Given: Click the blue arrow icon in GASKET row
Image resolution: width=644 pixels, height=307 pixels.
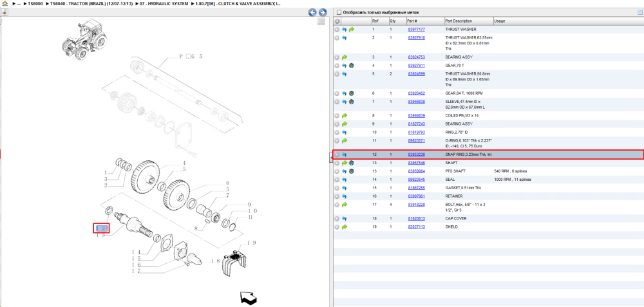Looking at the screenshot, I should pos(344,188).
